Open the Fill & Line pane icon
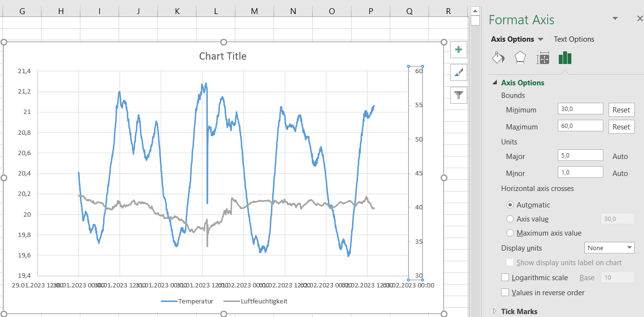644x317 pixels. tap(498, 58)
